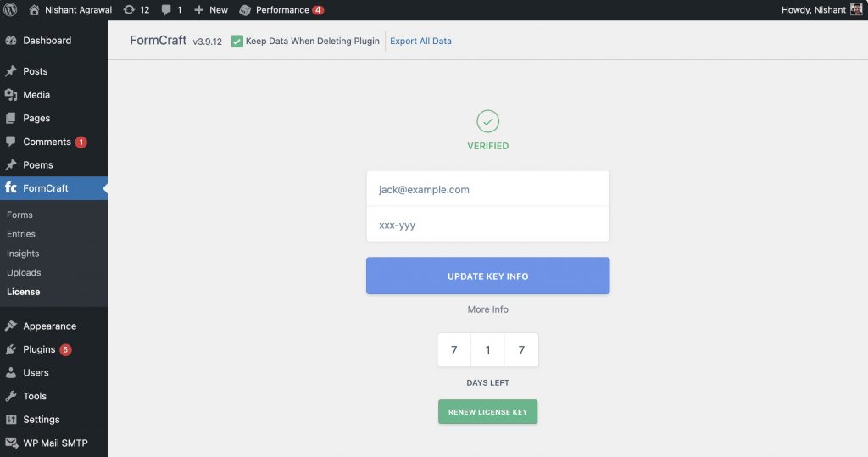Click the Renew License Key button
The height and width of the screenshot is (457, 868).
[x=487, y=412]
